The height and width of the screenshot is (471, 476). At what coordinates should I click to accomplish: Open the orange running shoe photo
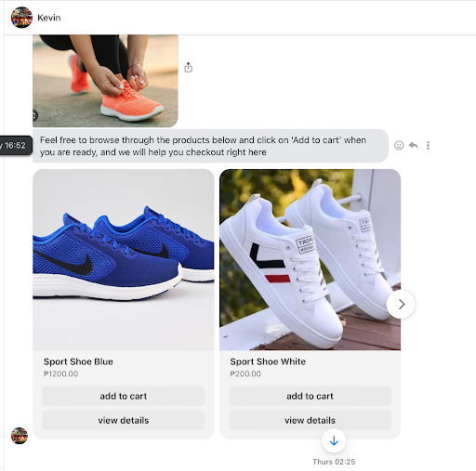point(105,81)
